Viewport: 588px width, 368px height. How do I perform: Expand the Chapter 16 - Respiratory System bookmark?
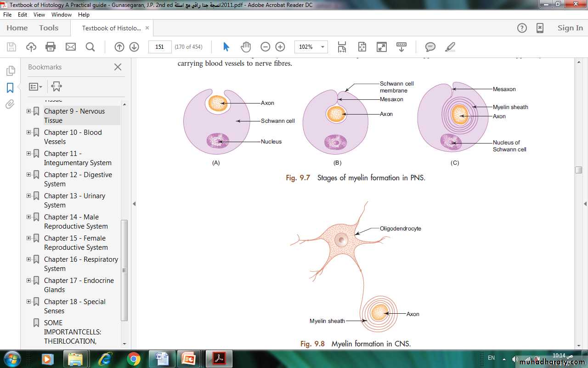click(29, 259)
